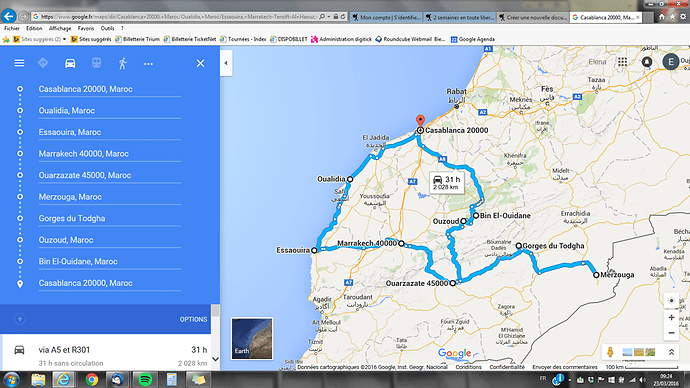Open Google Agenda bookmark
The height and width of the screenshot is (388, 690).
pos(473,39)
